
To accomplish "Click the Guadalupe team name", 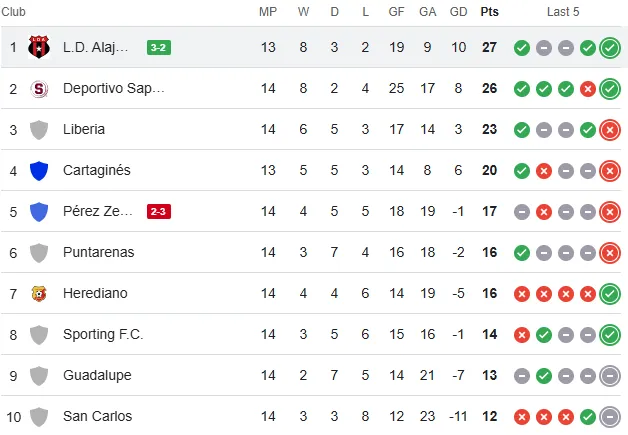I will click(x=98, y=375).
